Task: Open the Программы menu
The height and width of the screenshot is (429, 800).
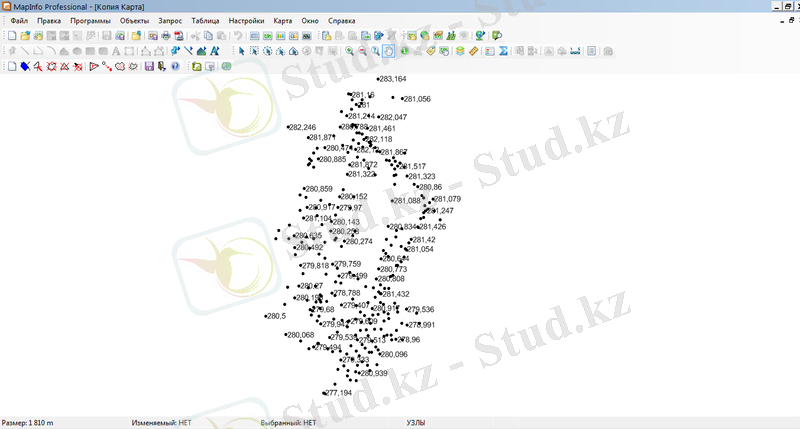Action: coord(90,21)
